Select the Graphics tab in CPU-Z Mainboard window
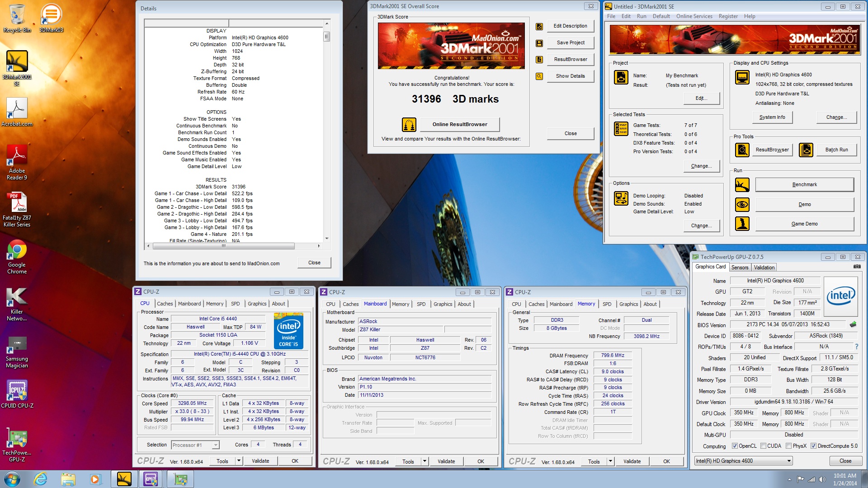Screen dimensions: 868x488 [x=443, y=304]
